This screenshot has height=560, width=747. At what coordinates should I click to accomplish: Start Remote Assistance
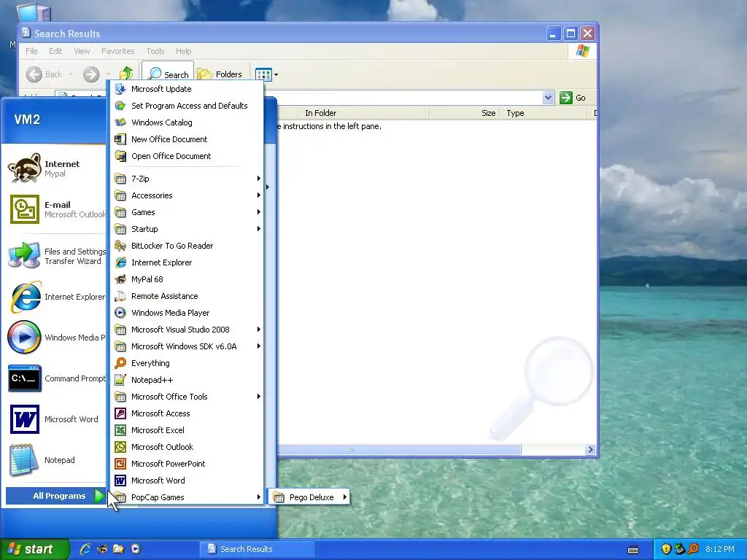click(187, 296)
